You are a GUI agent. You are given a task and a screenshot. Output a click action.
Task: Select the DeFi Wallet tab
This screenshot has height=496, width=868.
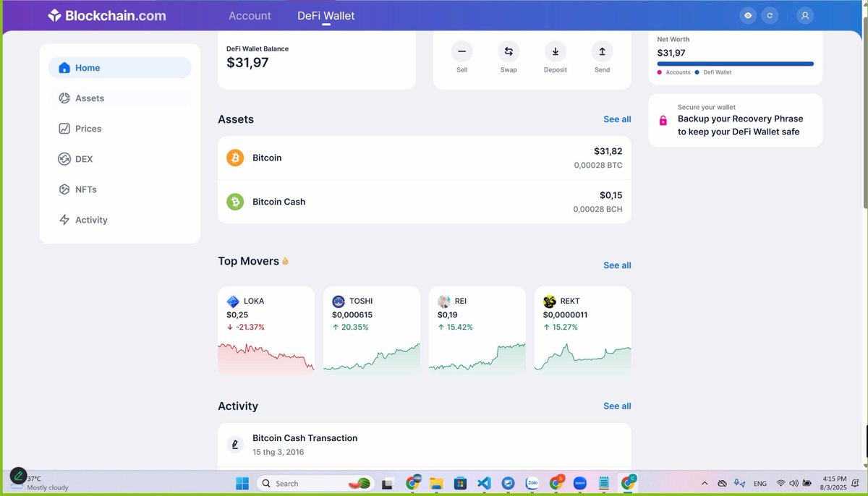[325, 16]
